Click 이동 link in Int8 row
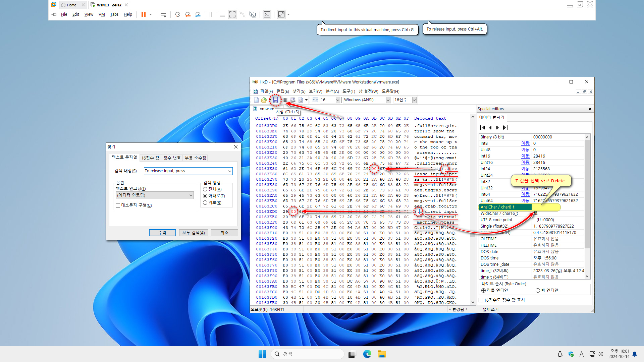The width and height of the screenshot is (644, 362). point(525,143)
